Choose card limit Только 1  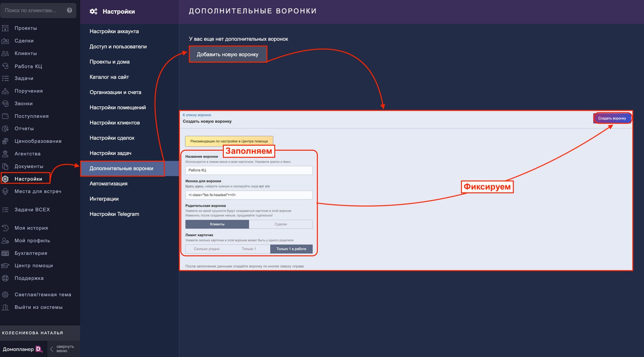[x=249, y=249]
